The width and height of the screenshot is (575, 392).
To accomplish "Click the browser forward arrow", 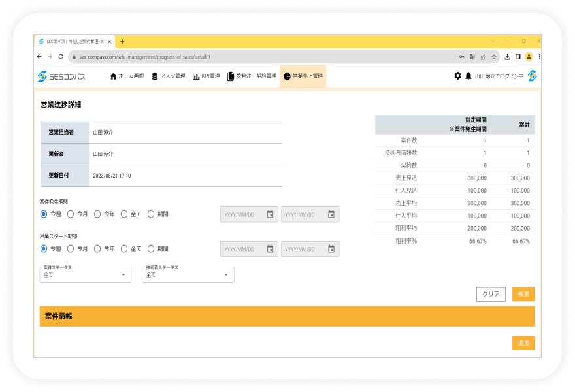I will 50,57.
